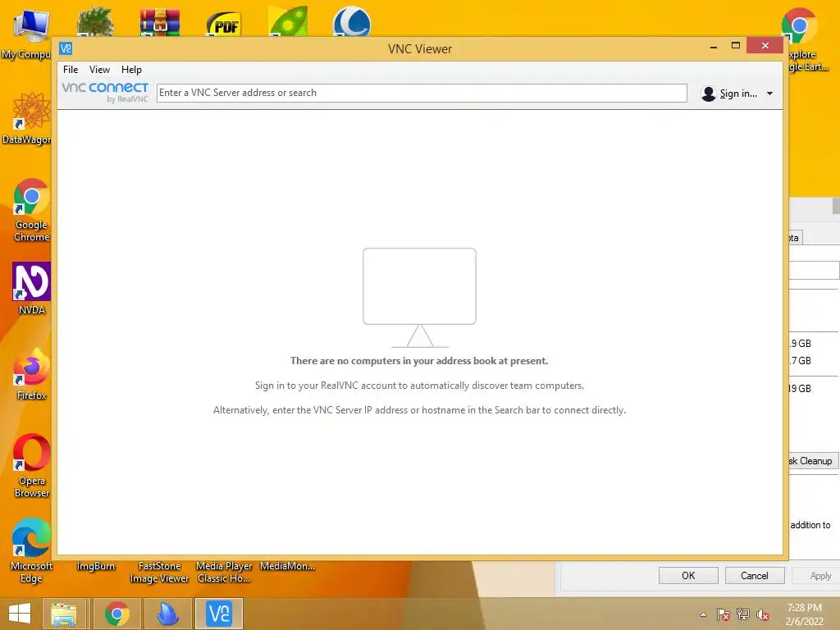840x630 pixels.
Task: Maximize the VNC Viewer window
Action: click(736, 46)
